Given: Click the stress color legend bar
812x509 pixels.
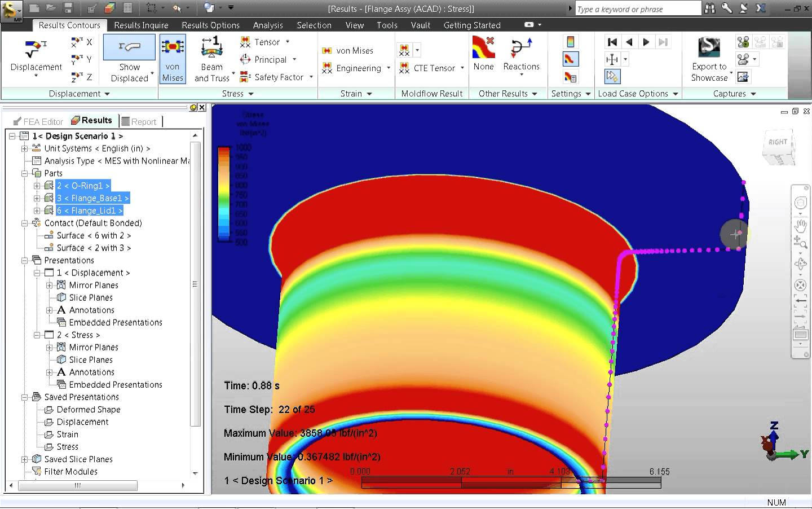Looking at the screenshot, I should pos(224,195).
